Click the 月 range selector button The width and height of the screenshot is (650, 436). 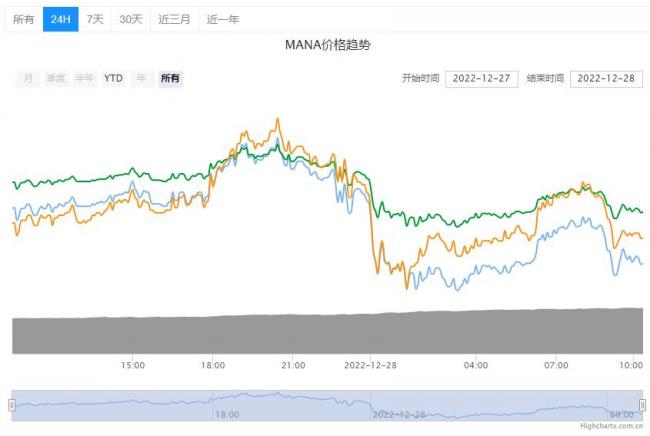[x=28, y=78]
